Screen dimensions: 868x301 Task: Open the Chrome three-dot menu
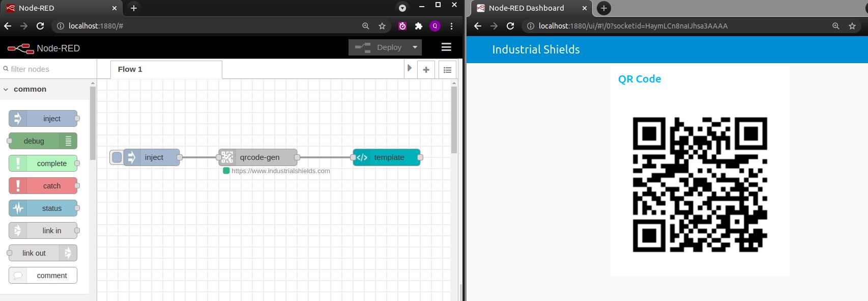(x=451, y=26)
